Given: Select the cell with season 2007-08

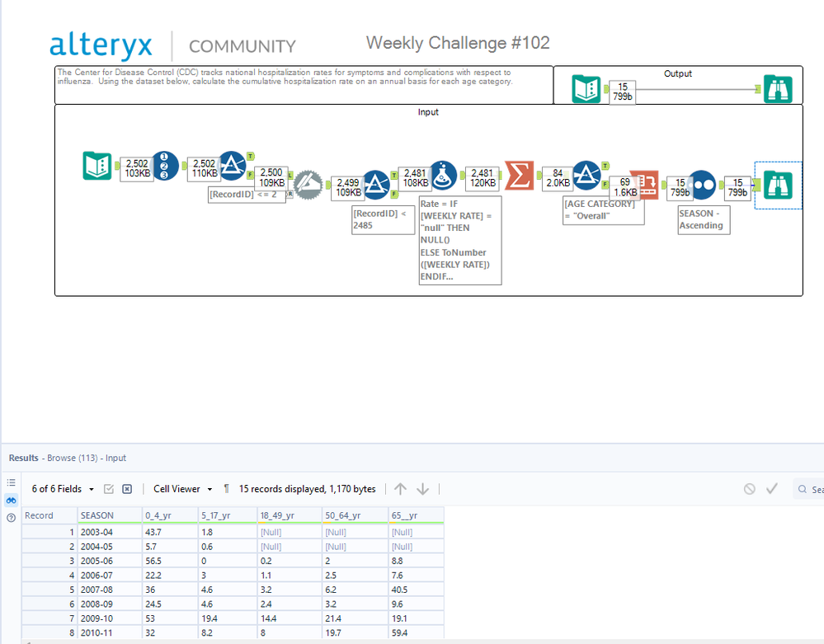Looking at the screenshot, I should [x=110, y=590].
